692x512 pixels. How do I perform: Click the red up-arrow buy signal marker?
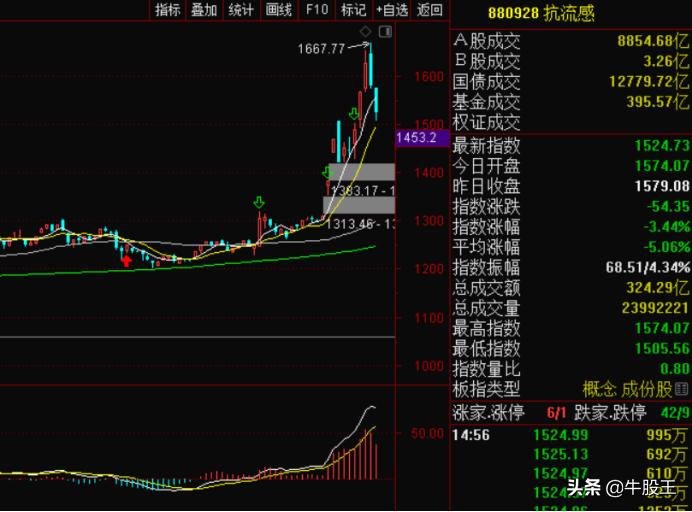(x=126, y=260)
